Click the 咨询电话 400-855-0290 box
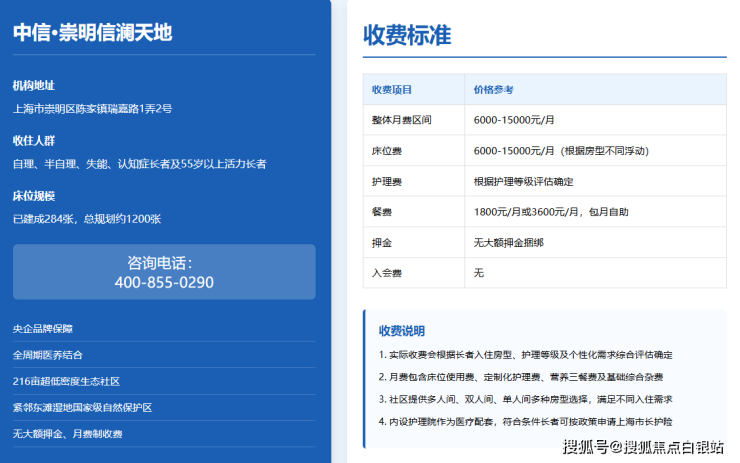 tap(164, 272)
